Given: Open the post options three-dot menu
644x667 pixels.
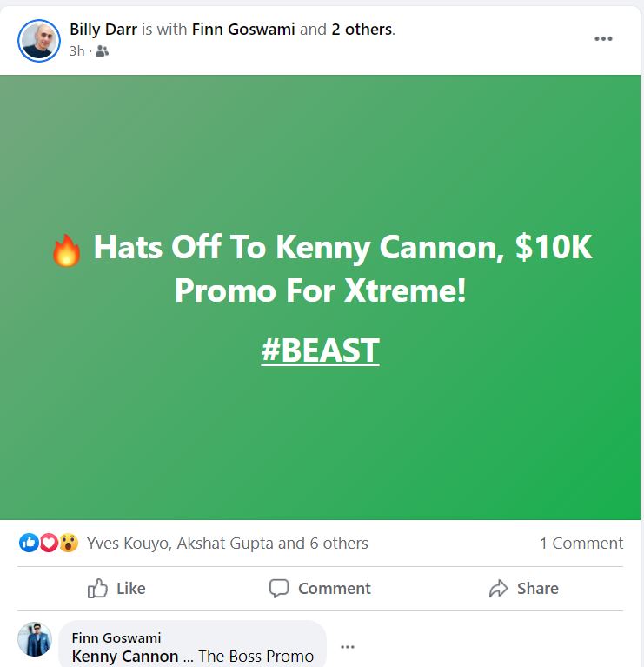Looking at the screenshot, I should tap(603, 39).
